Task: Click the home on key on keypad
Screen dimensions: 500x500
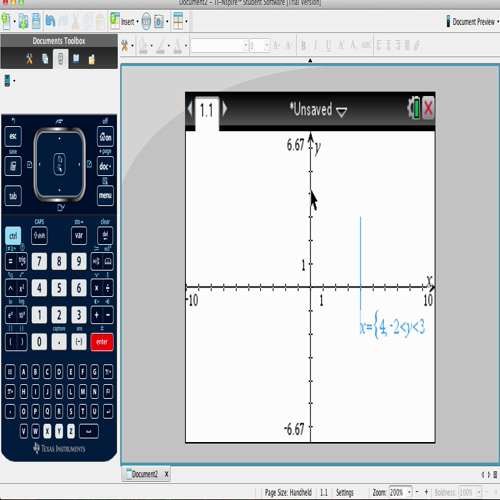Action: click(x=105, y=136)
